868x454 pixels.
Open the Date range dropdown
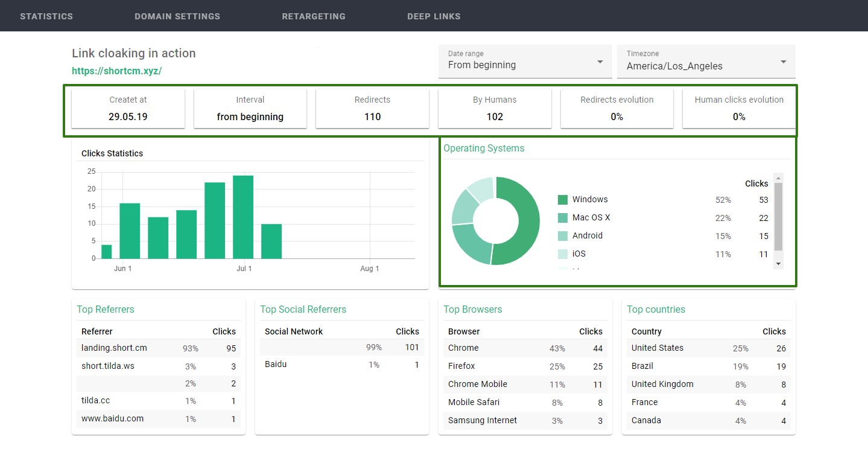click(x=525, y=62)
